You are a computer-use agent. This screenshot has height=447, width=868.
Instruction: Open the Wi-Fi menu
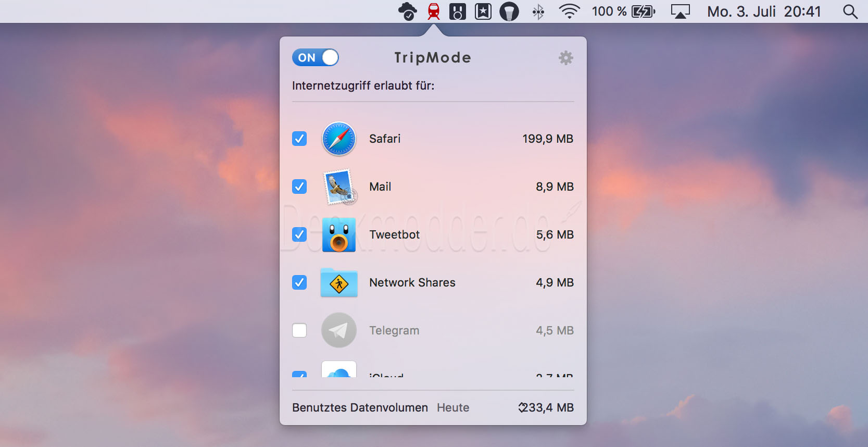click(570, 11)
